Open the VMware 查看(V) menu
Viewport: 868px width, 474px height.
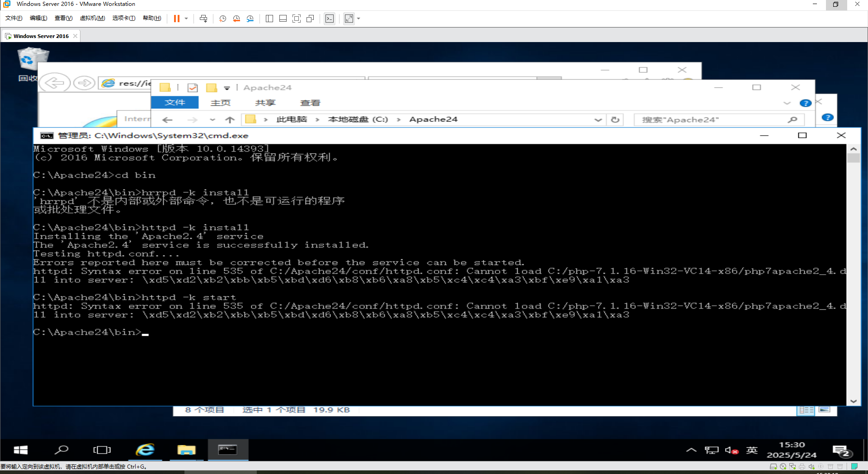[x=63, y=18]
